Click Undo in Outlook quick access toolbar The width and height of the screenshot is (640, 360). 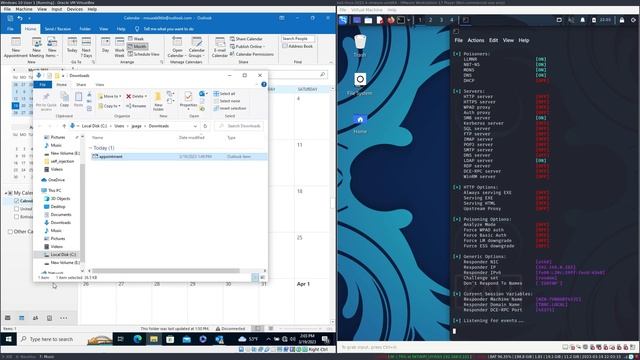(20, 18)
